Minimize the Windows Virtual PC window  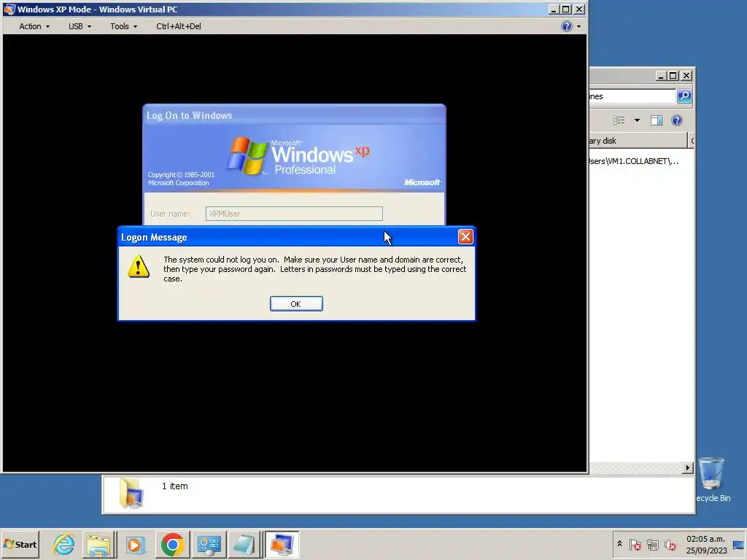click(x=553, y=9)
